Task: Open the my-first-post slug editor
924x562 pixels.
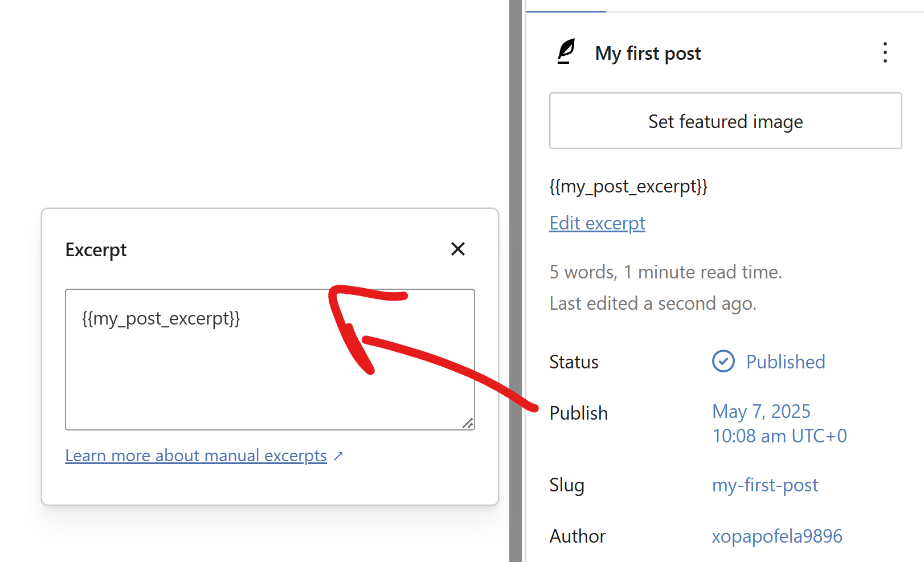Action: point(764,485)
